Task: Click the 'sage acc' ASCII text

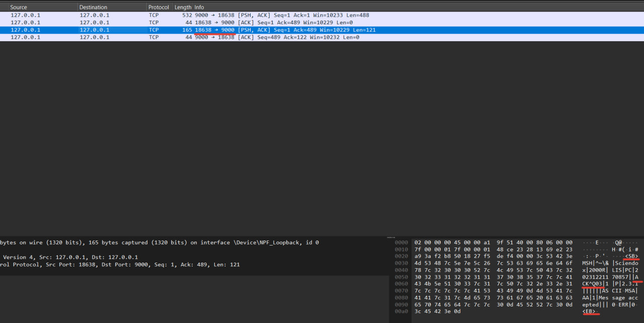Action: (625, 298)
